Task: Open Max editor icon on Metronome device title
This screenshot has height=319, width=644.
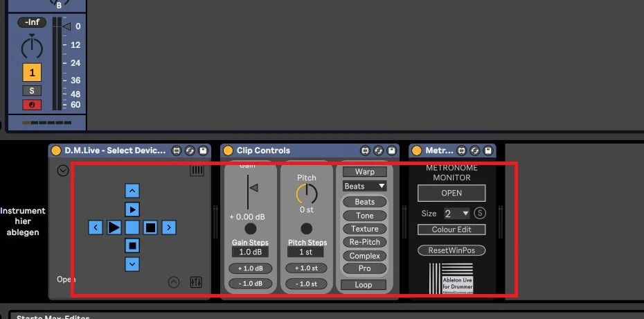Action: click(x=462, y=150)
